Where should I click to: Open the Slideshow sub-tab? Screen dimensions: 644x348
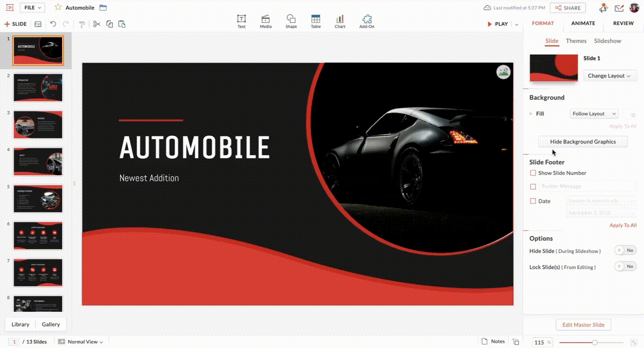[x=607, y=41]
